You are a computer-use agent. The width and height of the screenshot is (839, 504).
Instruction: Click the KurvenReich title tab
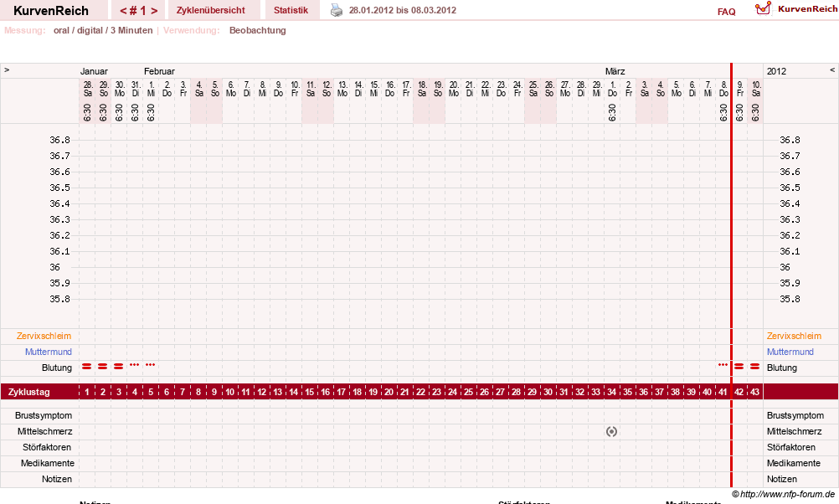[x=51, y=11]
